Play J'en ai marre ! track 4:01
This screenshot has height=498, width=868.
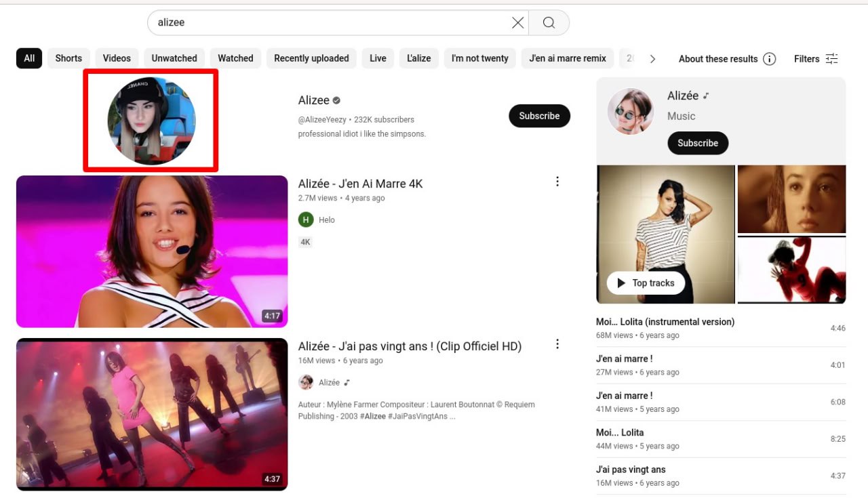[721, 365]
